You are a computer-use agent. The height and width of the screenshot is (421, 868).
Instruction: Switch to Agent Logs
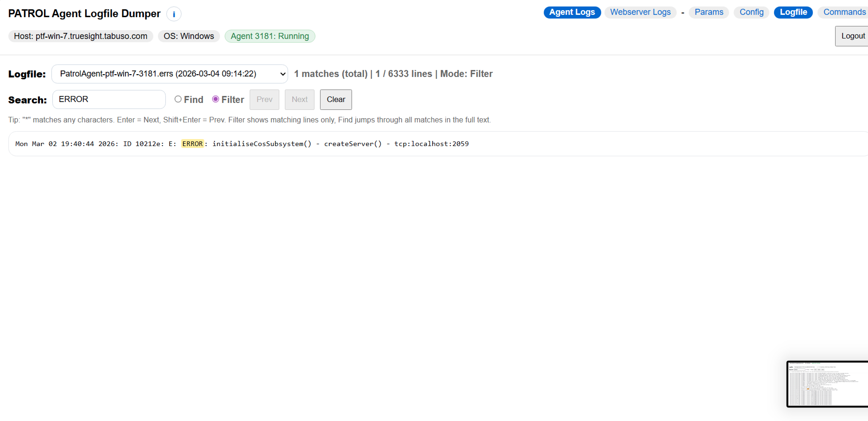pos(572,12)
